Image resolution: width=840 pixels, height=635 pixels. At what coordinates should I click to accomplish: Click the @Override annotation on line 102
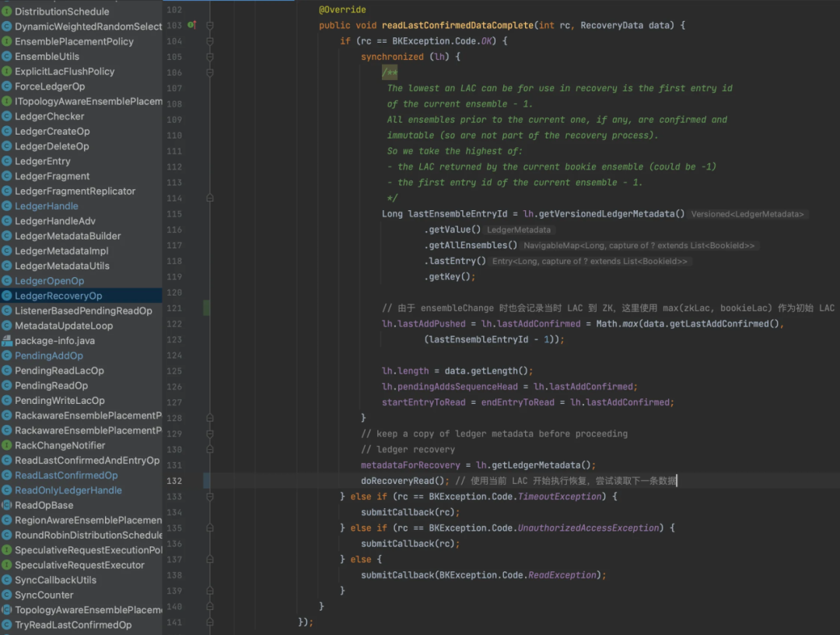(x=342, y=9)
